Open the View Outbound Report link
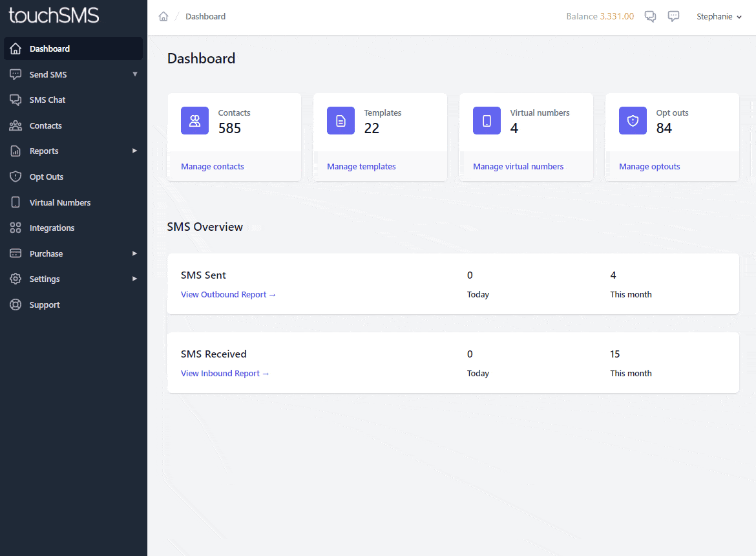Viewport: 756px width, 556px height. [228, 294]
